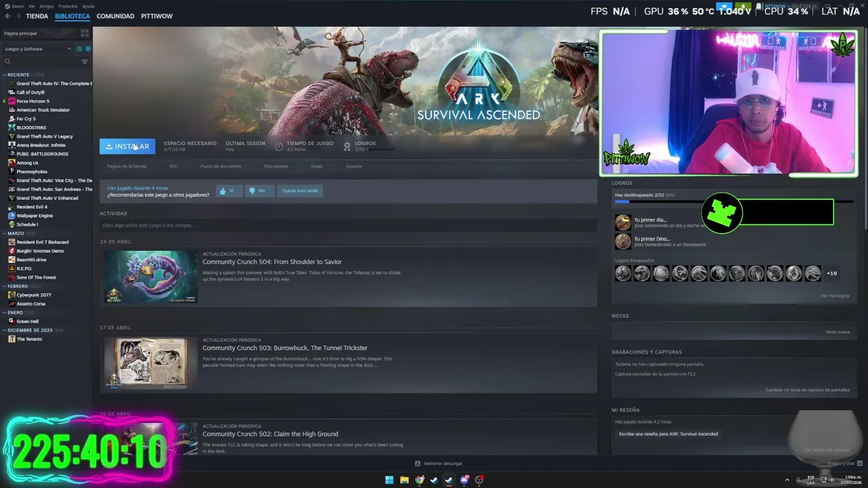Switch to the TIENDA tab
This screenshot has height=488, width=868.
(37, 16)
